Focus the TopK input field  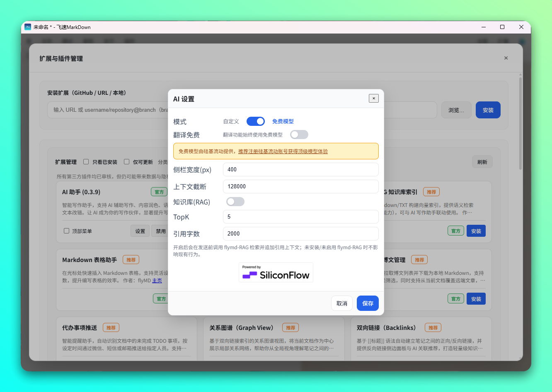[x=300, y=216]
